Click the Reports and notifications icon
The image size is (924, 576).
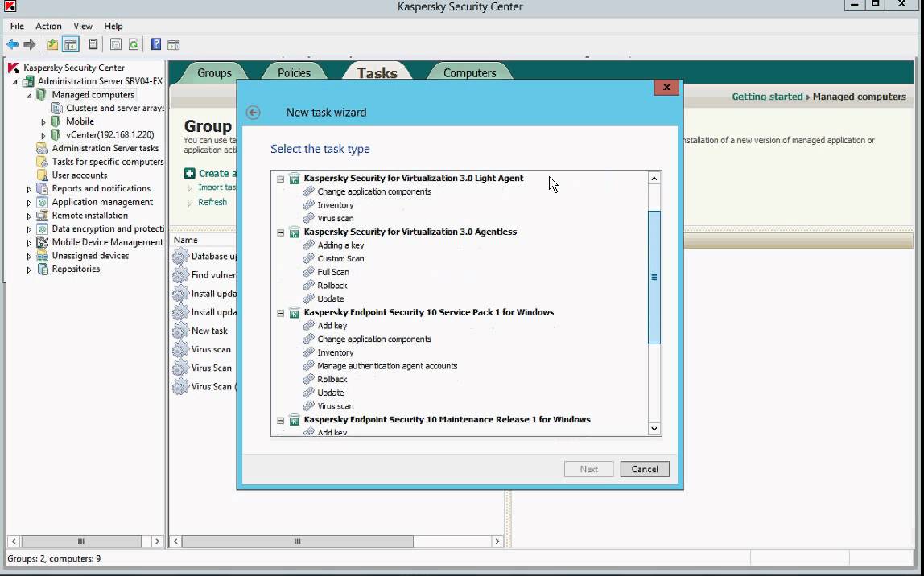coord(42,188)
